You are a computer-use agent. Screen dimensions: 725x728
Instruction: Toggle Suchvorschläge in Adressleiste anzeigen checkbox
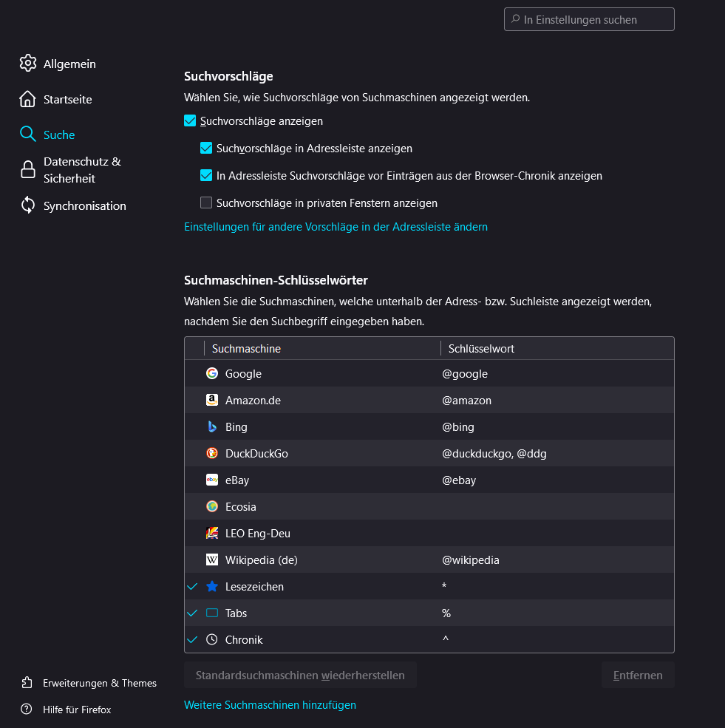click(x=206, y=149)
